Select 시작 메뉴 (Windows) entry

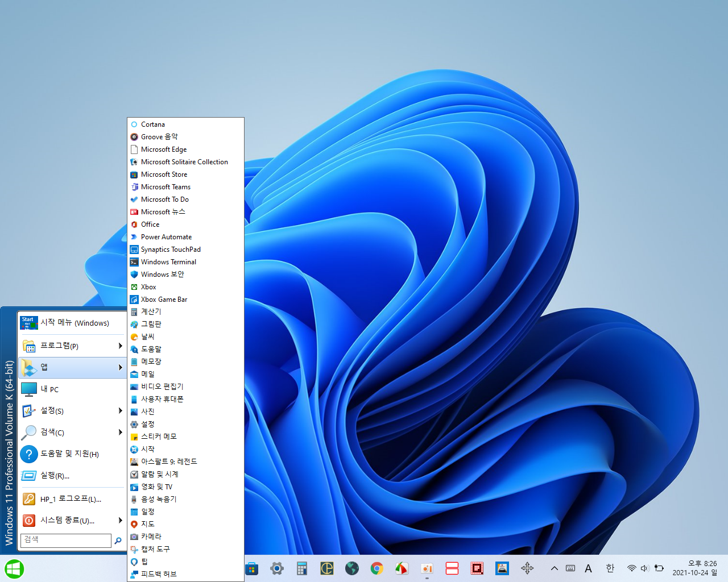tap(72, 323)
